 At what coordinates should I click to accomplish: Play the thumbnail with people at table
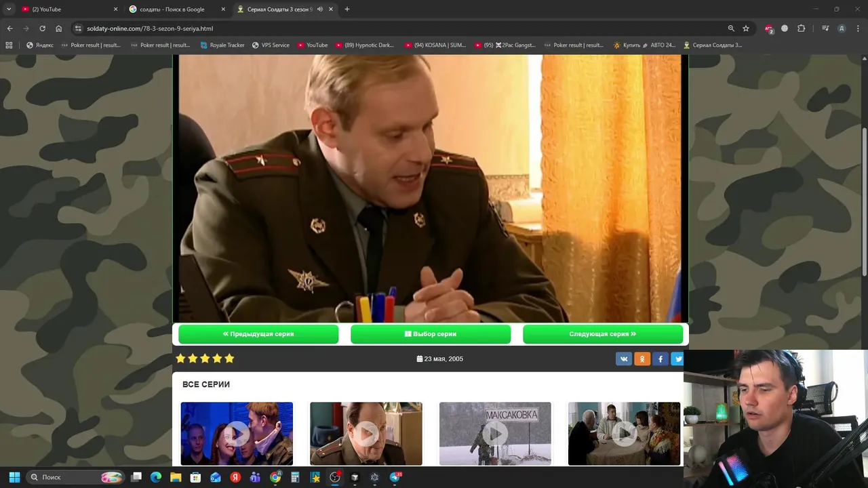point(624,434)
